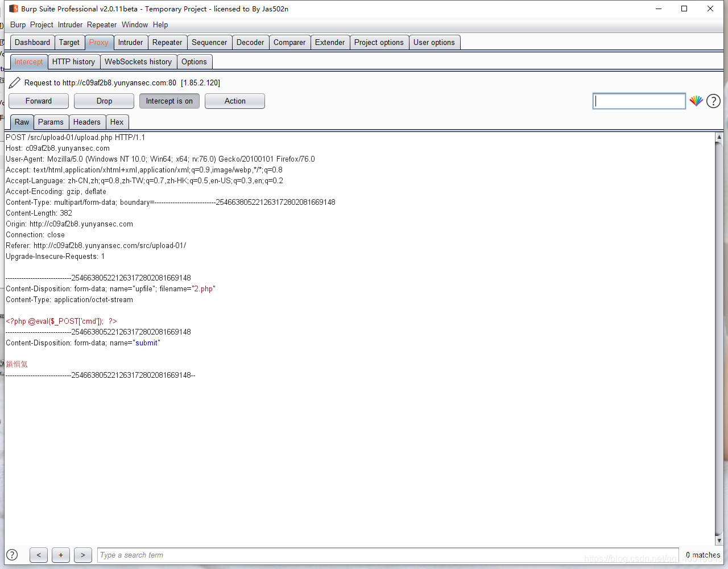Click the User-Agent header line
The image size is (728, 569).
pos(160,159)
